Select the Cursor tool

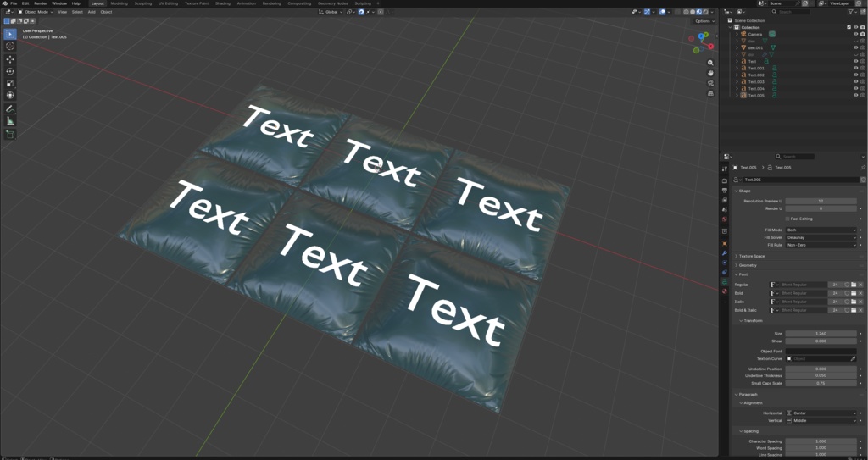coord(10,46)
